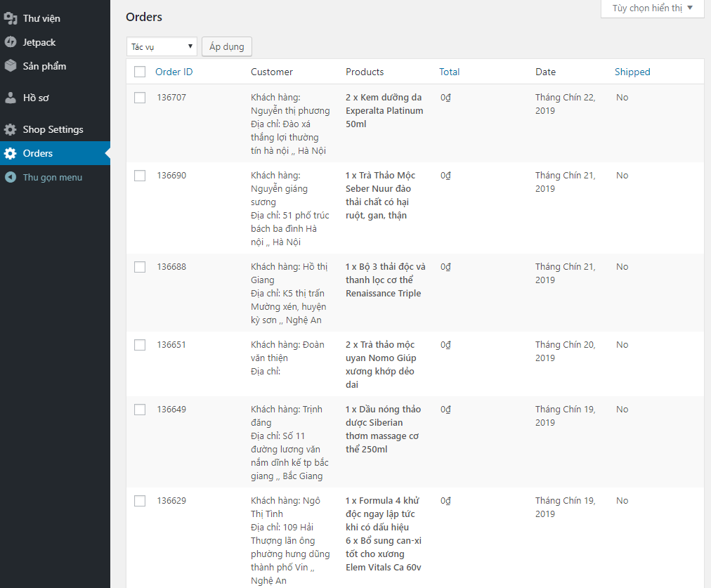Image resolution: width=711 pixels, height=588 pixels.
Task: Click the Thu gọn menu collapse arrow icon
Action: pos(11,177)
